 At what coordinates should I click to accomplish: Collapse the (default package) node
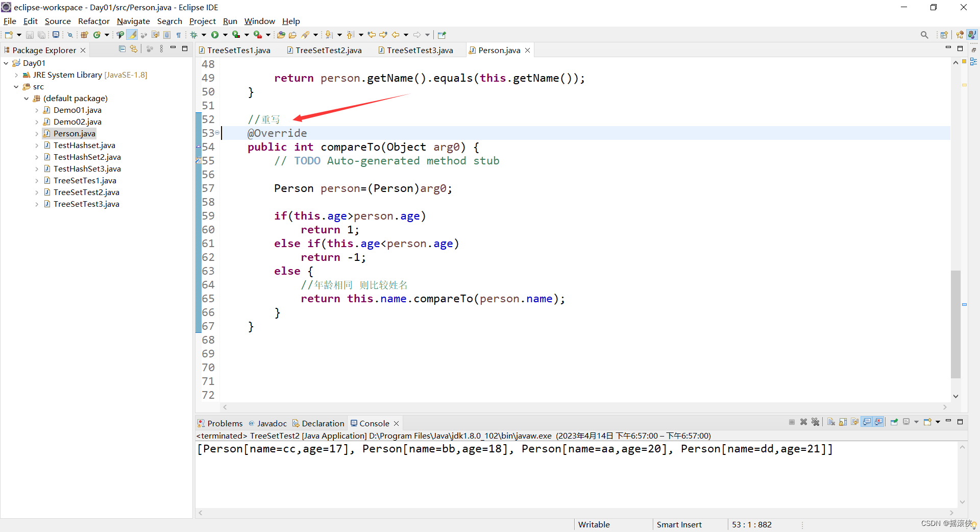(27, 99)
